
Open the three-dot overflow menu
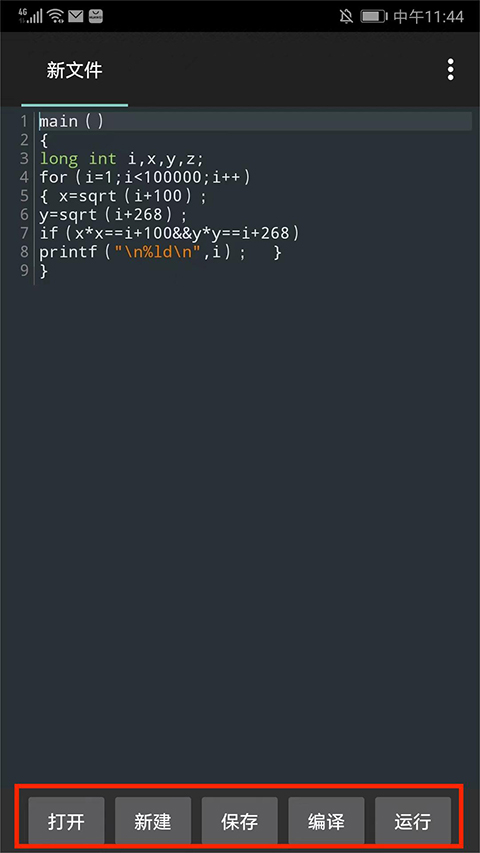(x=450, y=70)
